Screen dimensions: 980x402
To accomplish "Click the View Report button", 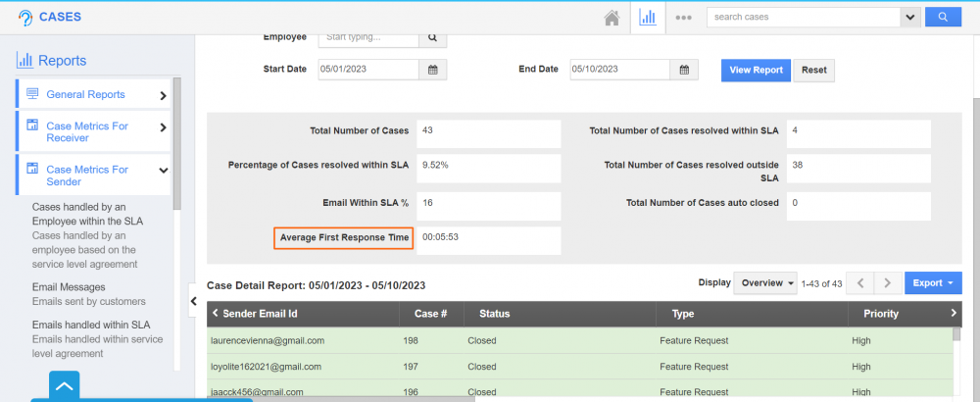I will pos(756,71).
